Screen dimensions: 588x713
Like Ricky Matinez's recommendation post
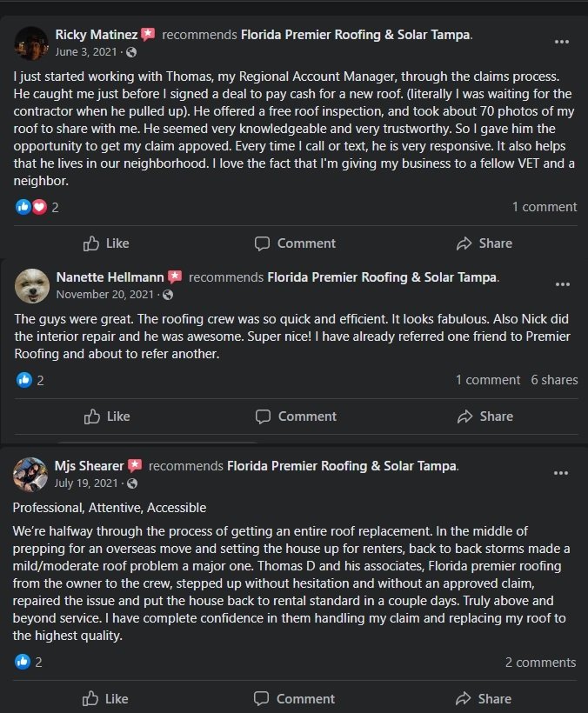coord(106,243)
